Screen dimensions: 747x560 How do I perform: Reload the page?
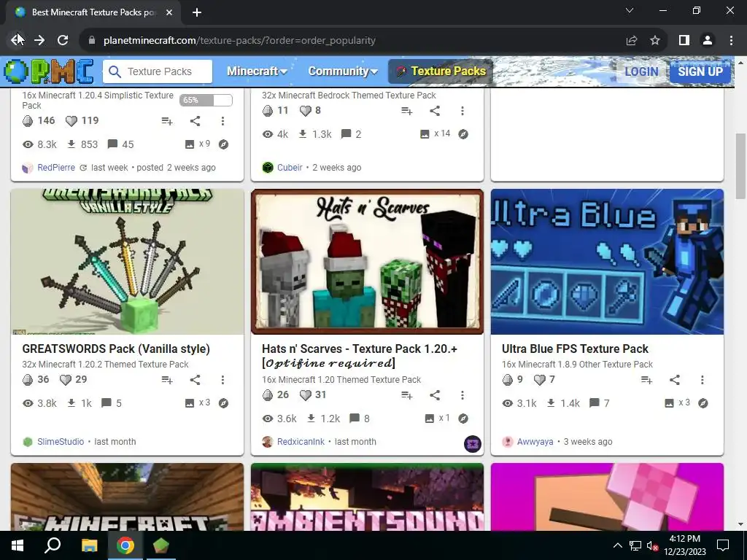point(63,41)
